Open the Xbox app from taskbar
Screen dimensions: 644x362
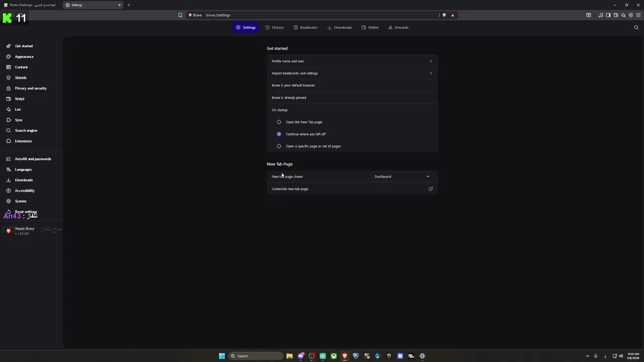tap(334, 356)
